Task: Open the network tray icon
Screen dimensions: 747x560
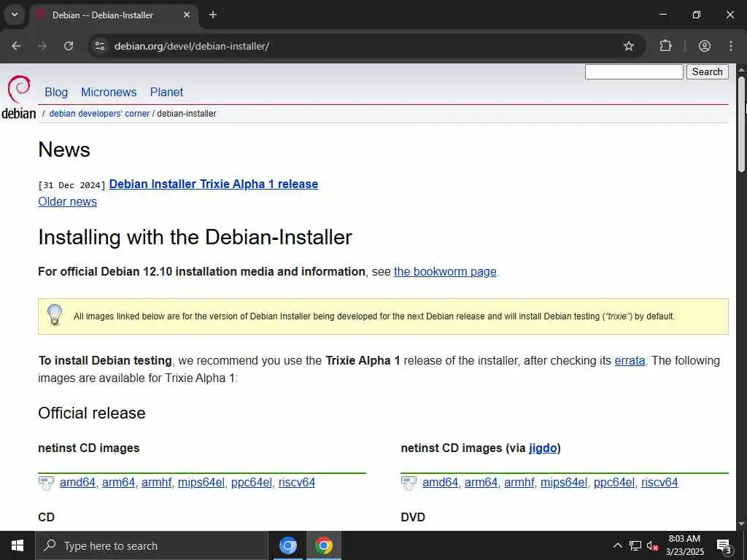Action: (635, 545)
